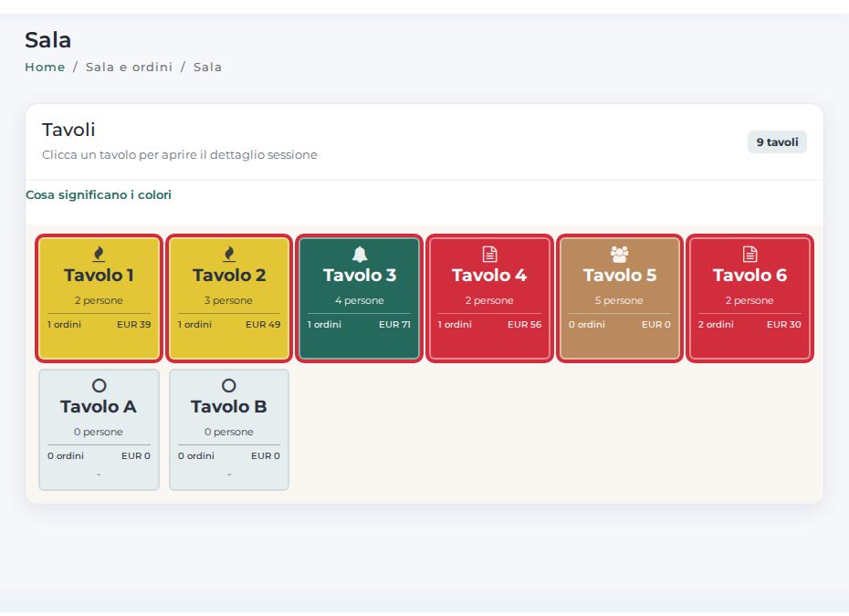Click '2 persone' on Tavolo 1

(99, 300)
